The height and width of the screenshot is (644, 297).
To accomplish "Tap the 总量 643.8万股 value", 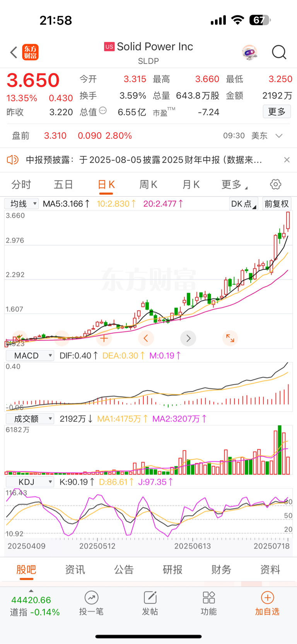I will pos(198,96).
